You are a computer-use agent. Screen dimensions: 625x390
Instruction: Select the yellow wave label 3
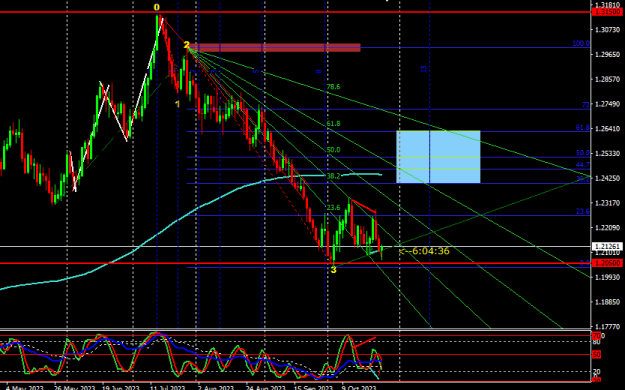pyautogui.click(x=334, y=270)
